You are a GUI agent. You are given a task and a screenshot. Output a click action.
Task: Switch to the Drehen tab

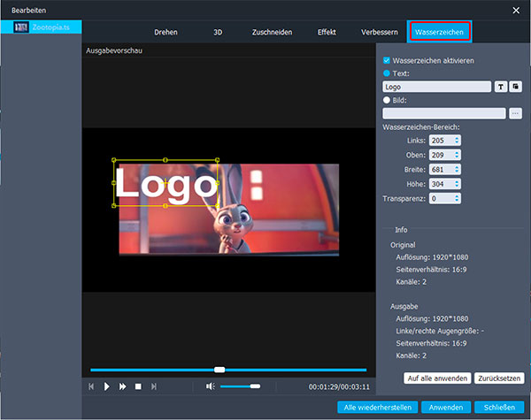[165, 32]
